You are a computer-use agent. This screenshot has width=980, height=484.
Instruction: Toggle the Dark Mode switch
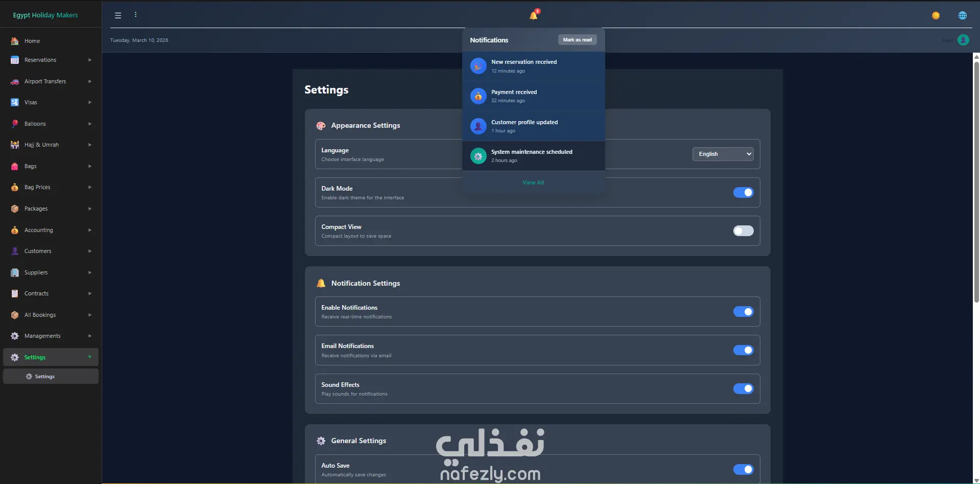click(743, 192)
